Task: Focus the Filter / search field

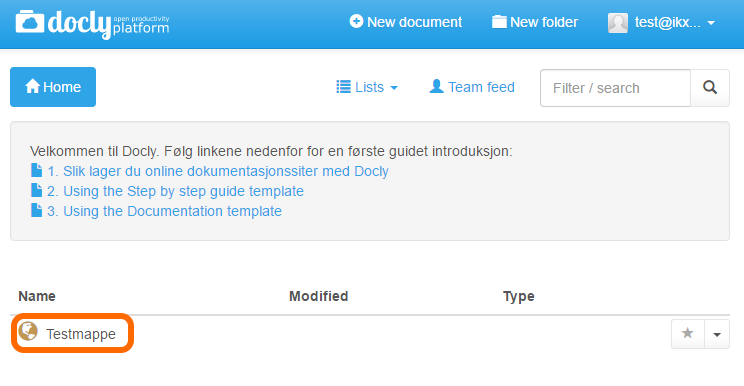Action: click(615, 88)
